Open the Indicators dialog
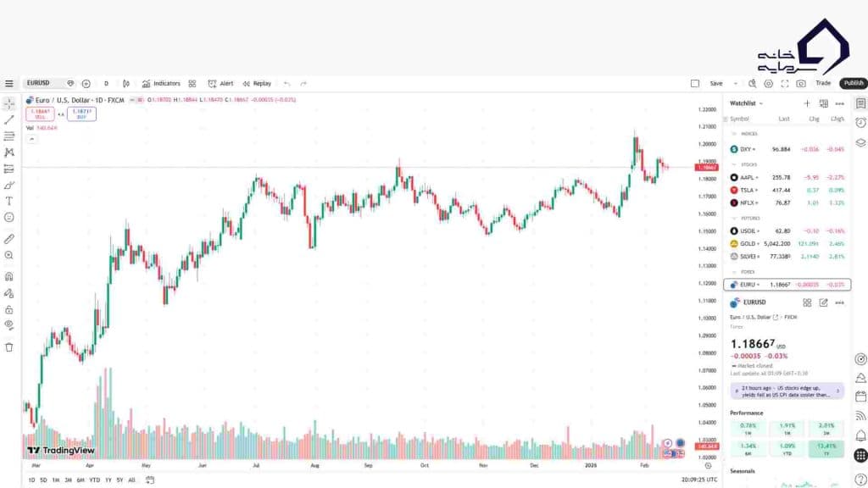 [163, 83]
